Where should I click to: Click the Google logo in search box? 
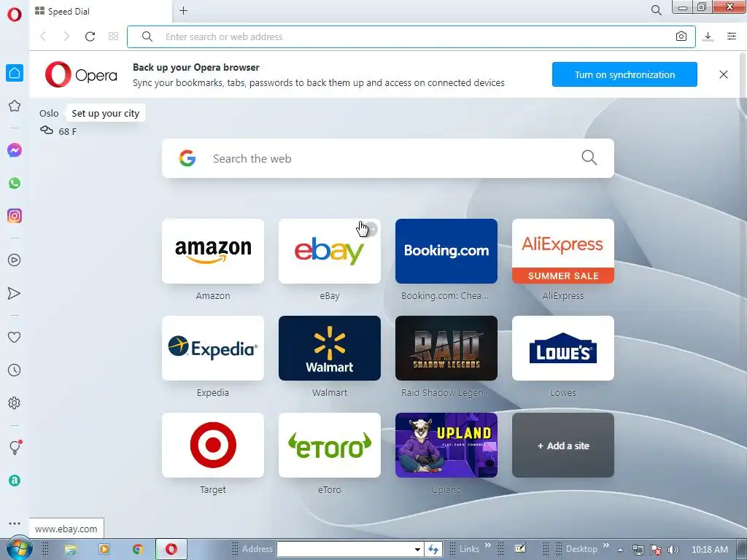point(187,158)
